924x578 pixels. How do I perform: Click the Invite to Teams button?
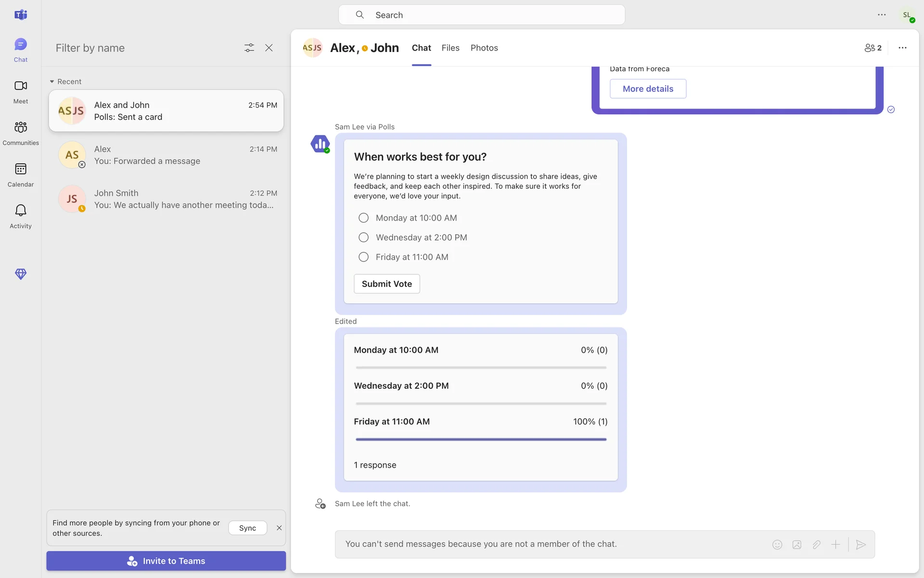166,561
